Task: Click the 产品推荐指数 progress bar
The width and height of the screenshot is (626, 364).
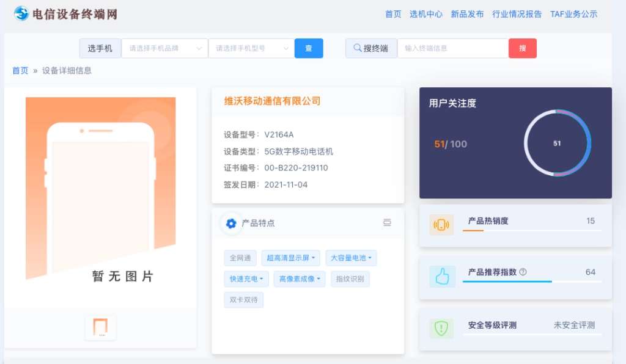Action: (x=532, y=282)
